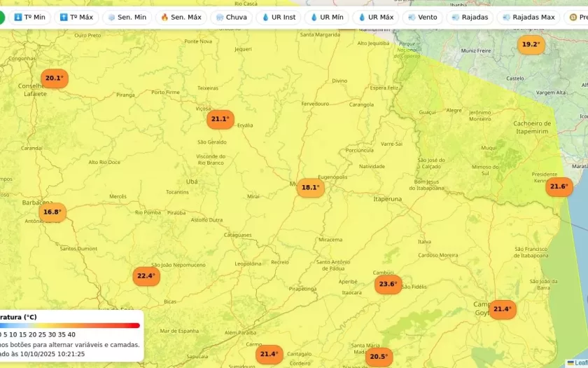Select the Tº Min variable button
The height and width of the screenshot is (368, 588).
[x=29, y=18]
